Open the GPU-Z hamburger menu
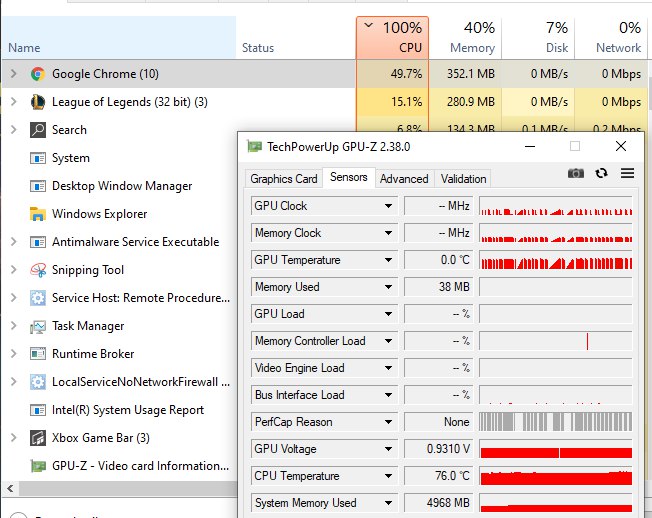The image size is (652, 518). 627,173
